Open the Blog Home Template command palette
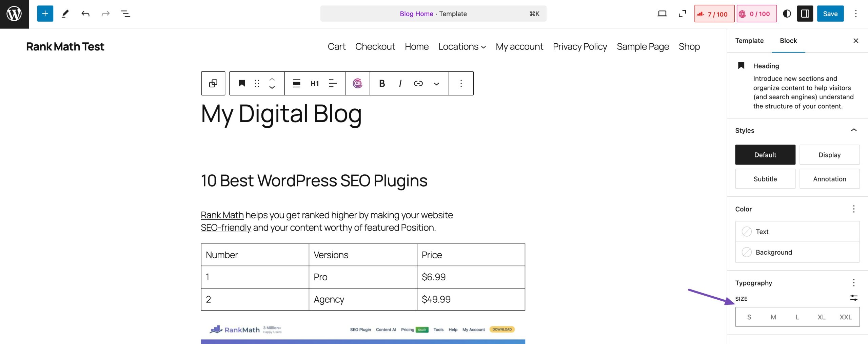The width and height of the screenshot is (868, 344). click(x=433, y=14)
